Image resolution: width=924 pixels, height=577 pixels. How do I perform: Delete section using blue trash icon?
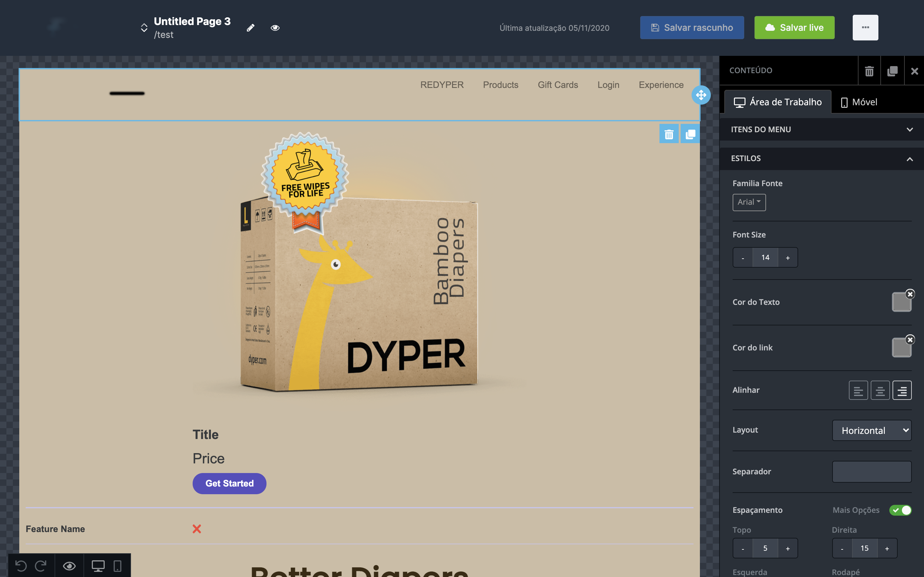click(669, 134)
